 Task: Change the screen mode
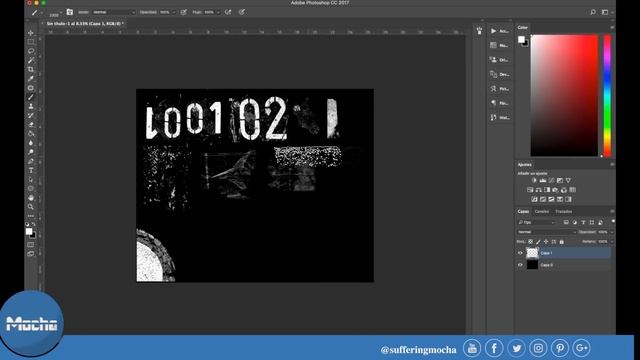point(31,253)
